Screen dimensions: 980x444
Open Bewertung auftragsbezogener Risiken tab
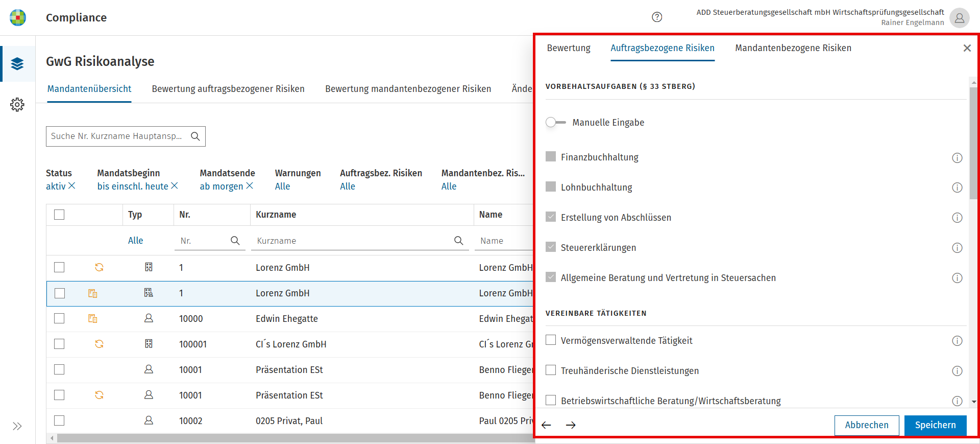(228, 89)
